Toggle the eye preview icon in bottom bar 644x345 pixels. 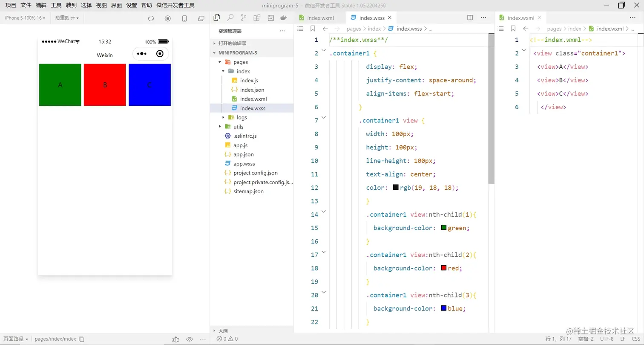pyautogui.click(x=190, y=339)
